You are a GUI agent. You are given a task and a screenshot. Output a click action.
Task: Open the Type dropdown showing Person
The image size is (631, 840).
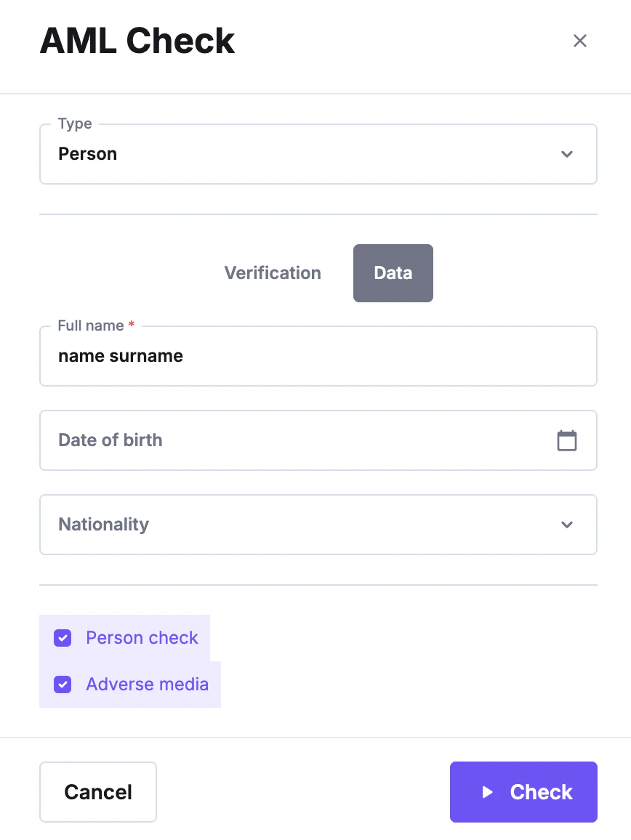(x=305, y=154)
